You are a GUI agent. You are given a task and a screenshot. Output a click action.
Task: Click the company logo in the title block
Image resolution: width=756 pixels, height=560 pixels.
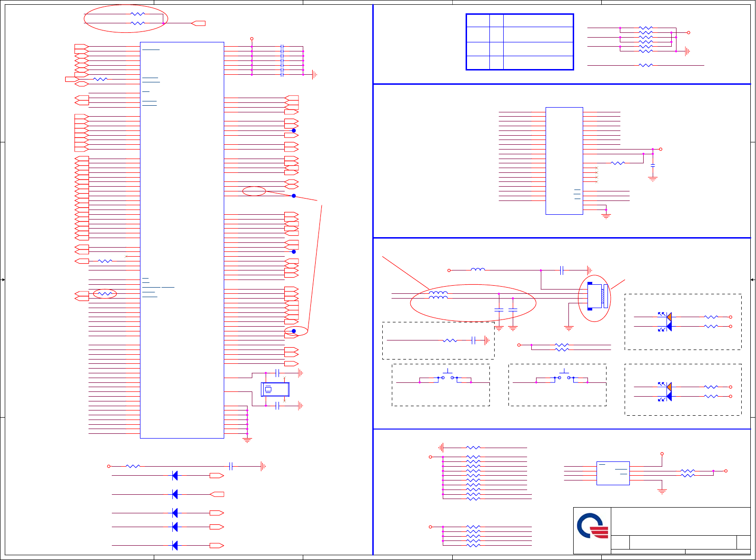tap(593, 526)
